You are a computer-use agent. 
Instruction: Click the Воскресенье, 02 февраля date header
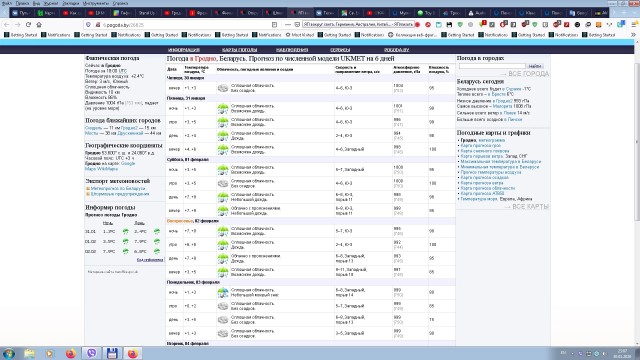point(193,221)
